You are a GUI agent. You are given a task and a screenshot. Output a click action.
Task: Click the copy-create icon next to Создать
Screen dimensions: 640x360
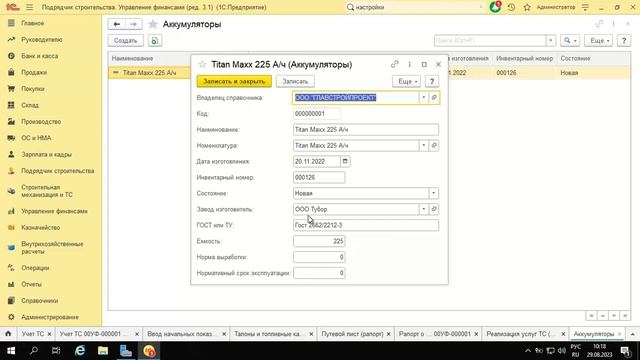point(155,40)
